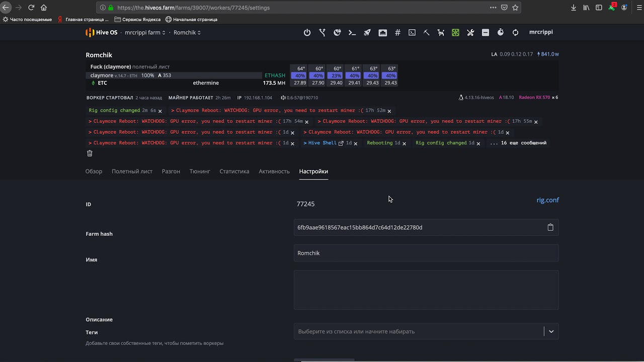Open the browser library icon
This screenshot has width=644, height=362.
point(586,8)
